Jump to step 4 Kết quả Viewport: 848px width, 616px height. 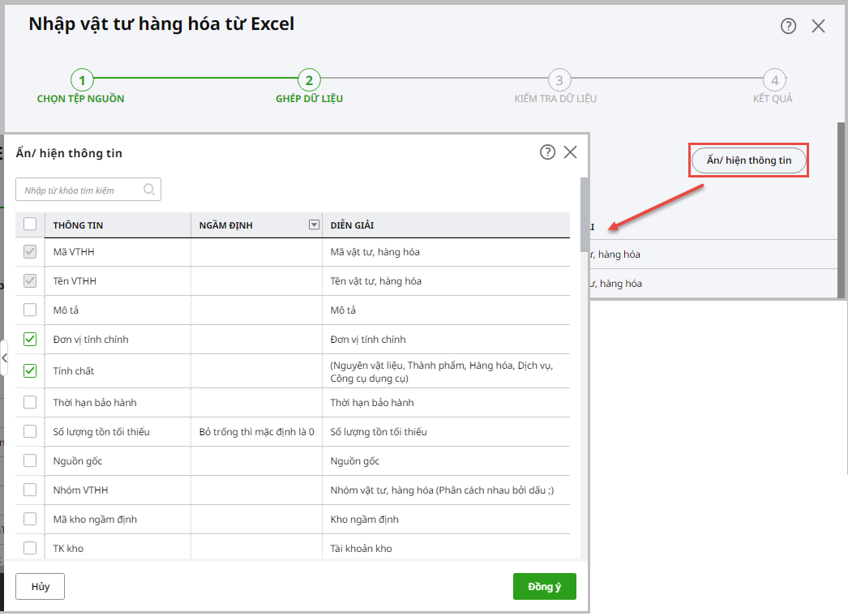(774, 80)
